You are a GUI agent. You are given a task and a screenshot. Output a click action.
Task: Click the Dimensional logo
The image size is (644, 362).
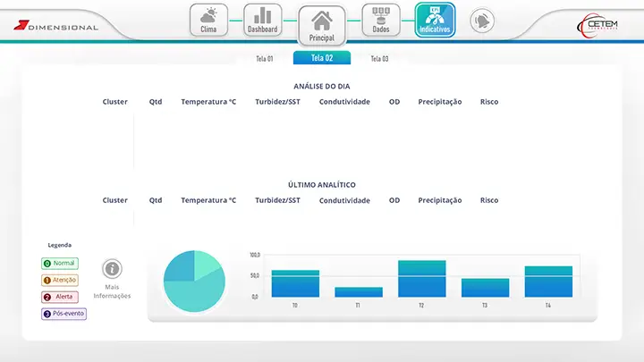(x=55, y=27)
